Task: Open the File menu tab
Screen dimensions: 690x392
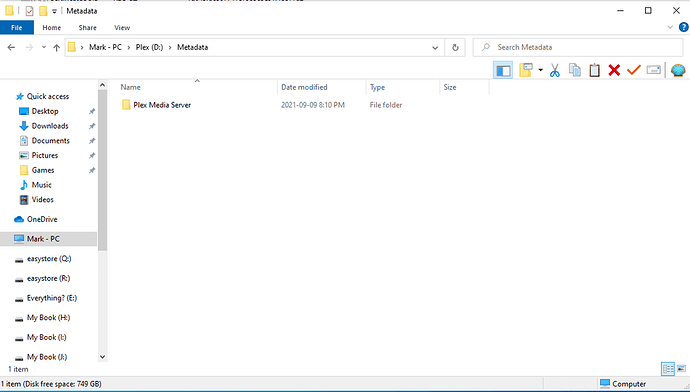Action: coord(17,28)
